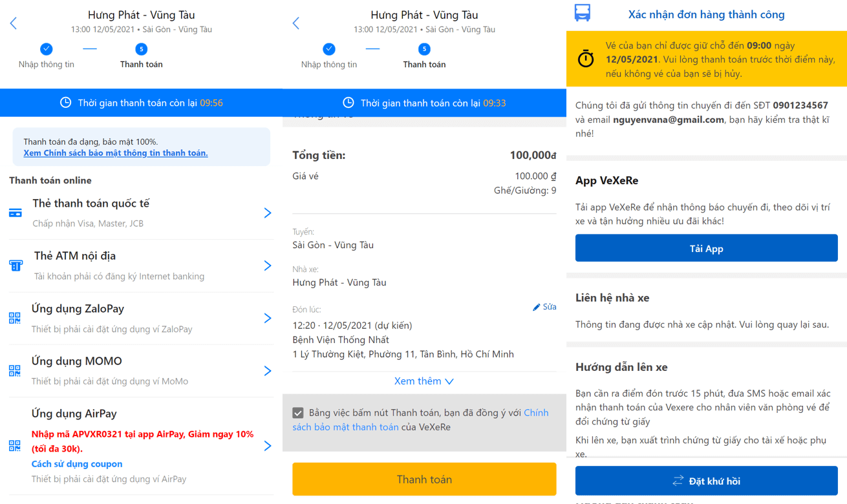Expand details with Xem thêm
This screenshot has width=847, height=504.
pyautogui.click(x=424, y=381)
